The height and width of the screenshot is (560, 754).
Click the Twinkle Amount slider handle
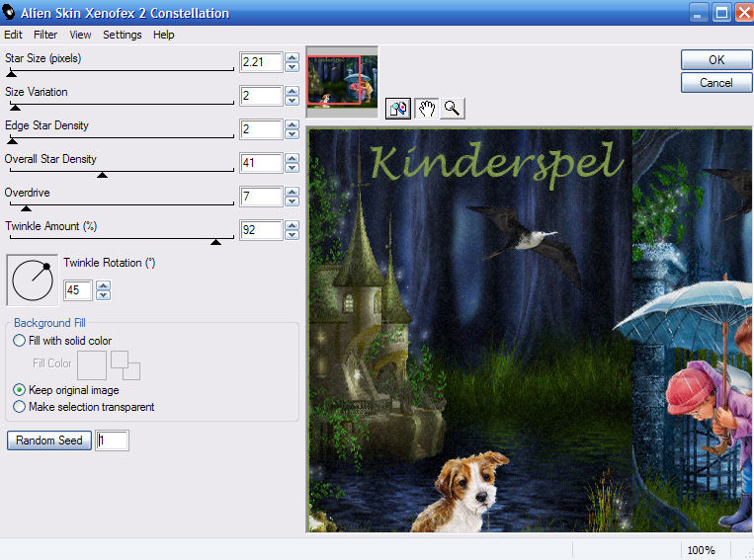(215, 242)
